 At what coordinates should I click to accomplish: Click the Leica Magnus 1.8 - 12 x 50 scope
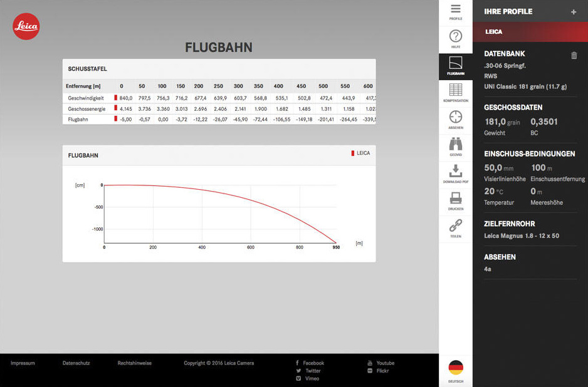[522, 235]
